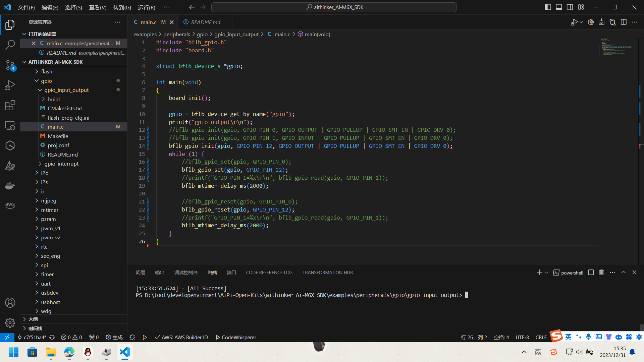
Task: Open editor More Actions ellipsis
Action: [x=634, y=22]
